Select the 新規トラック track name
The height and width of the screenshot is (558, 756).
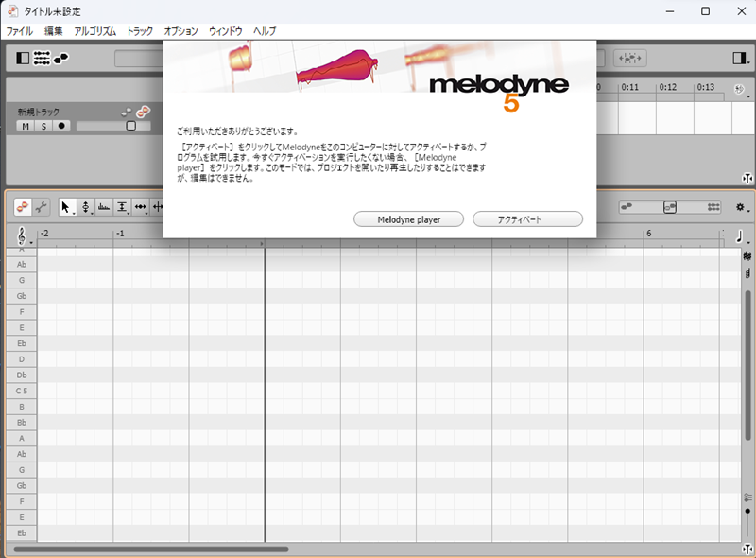tap(39, 112)
